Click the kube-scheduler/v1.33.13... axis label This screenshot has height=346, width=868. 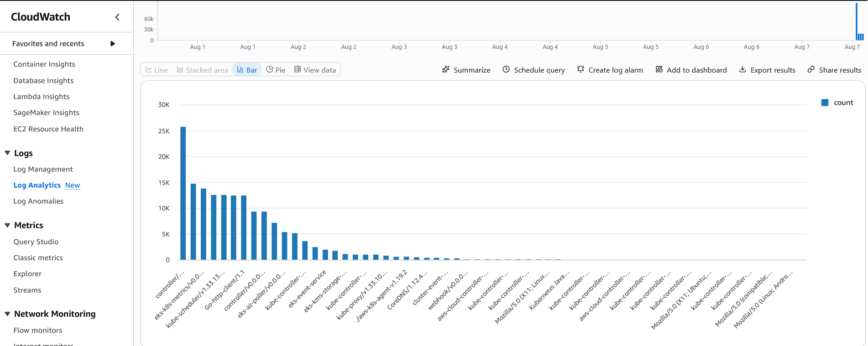195,299
